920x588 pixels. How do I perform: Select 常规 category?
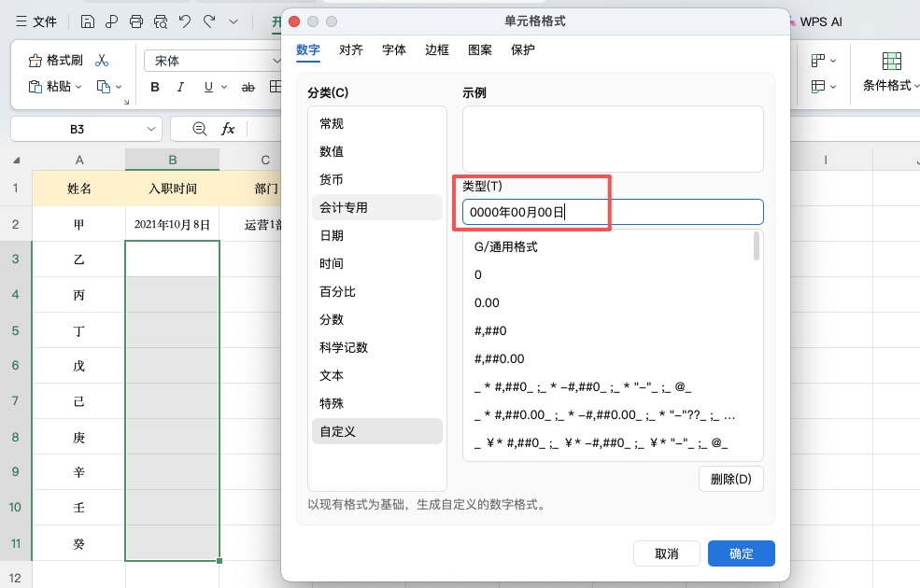[x=377, y=124]
